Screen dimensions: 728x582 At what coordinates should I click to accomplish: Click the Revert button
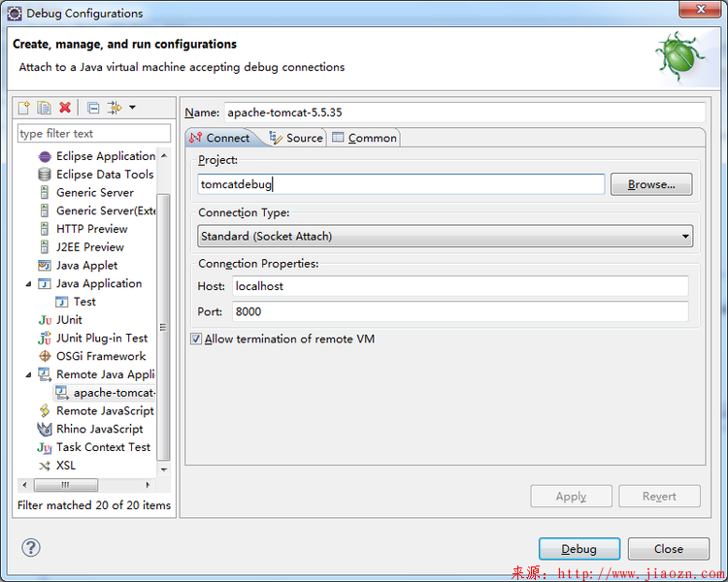659,496
